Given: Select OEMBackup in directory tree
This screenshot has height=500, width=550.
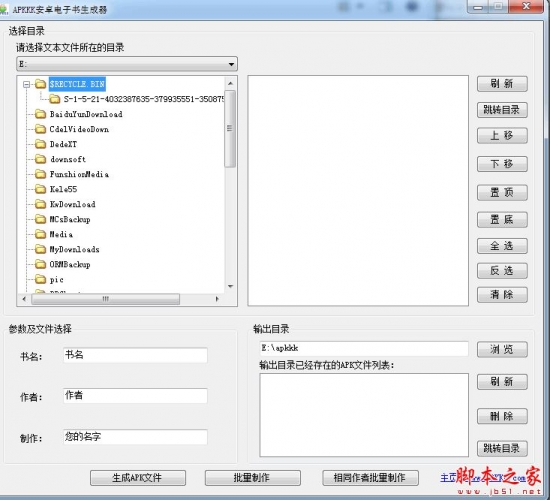Looking at the screenshot, I should (x=70, y=264).
